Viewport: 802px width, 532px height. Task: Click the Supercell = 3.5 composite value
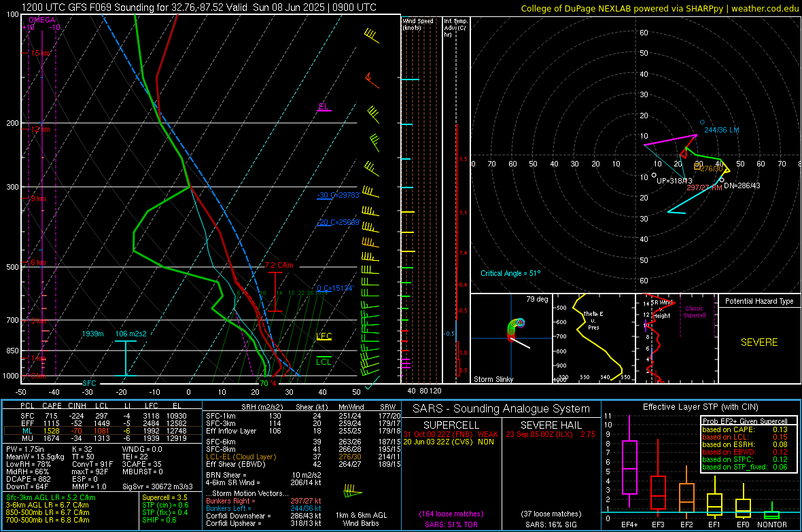(x=164, y=497)
